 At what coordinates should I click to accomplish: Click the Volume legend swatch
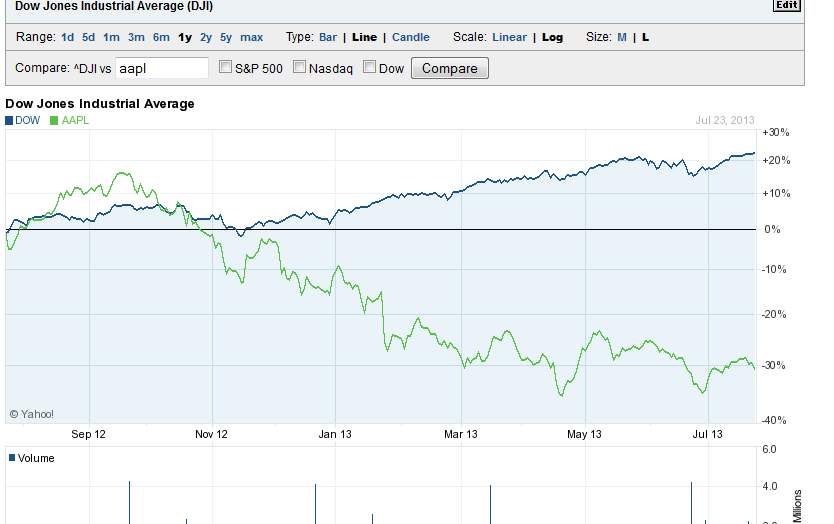click(12, 458)
